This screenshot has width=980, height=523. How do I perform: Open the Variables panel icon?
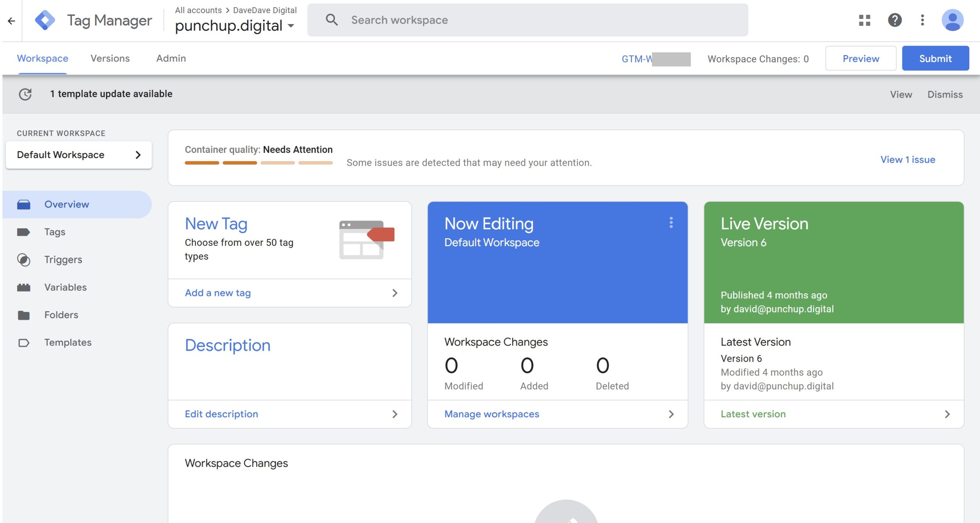24,287
